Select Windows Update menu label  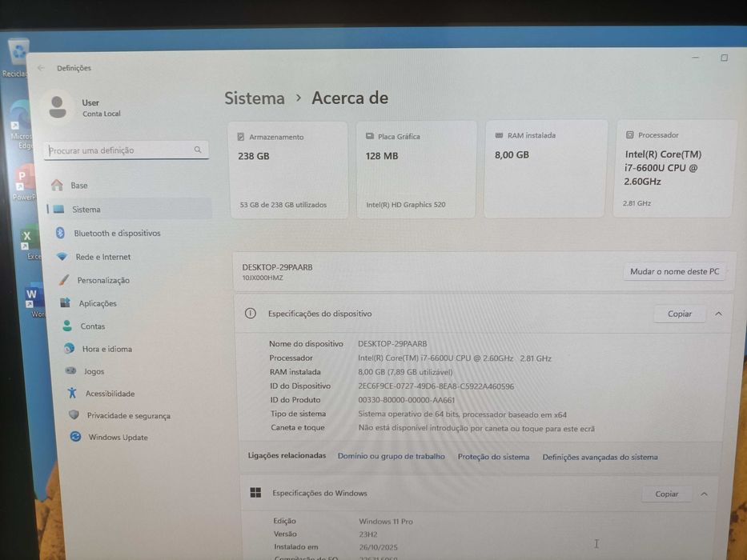coord(118,437)
